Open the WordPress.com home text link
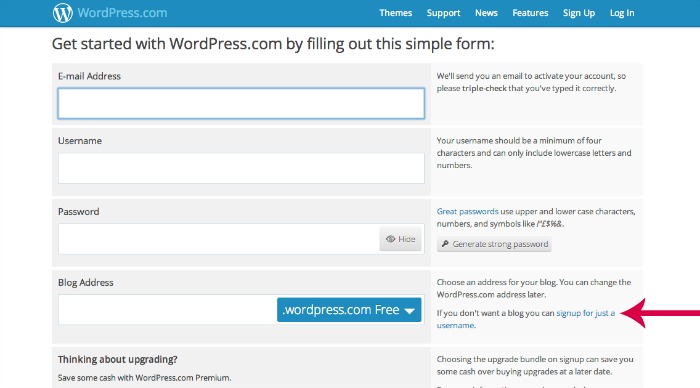The width and height of the screenshot is (700, 388). pos(122,13)
